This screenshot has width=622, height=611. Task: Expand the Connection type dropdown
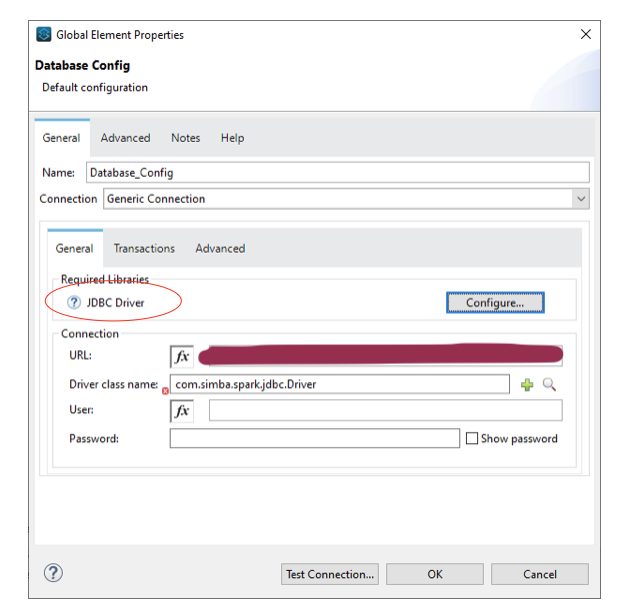point(581,199)
